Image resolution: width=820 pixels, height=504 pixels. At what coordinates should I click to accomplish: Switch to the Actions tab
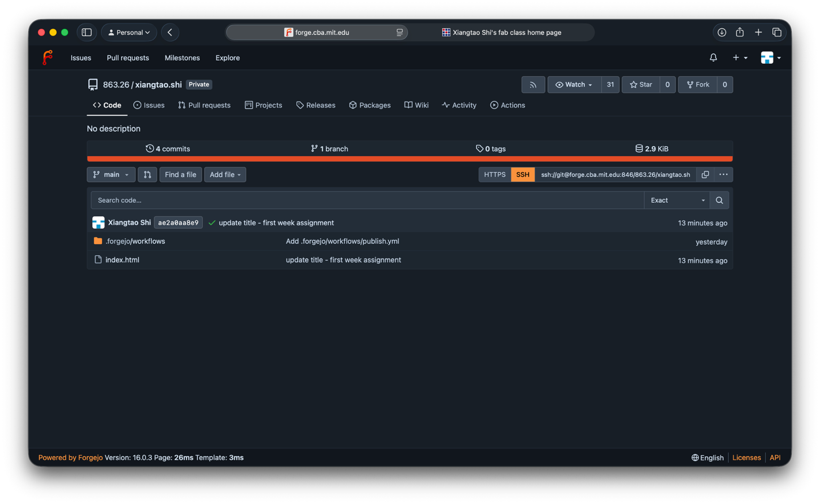(508, 105)
